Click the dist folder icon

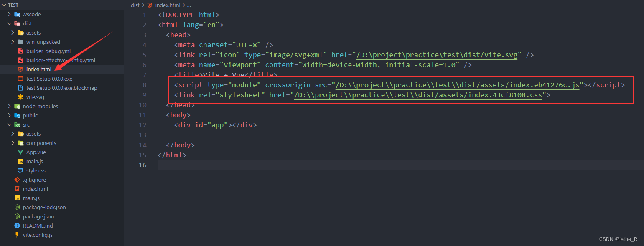17,23
